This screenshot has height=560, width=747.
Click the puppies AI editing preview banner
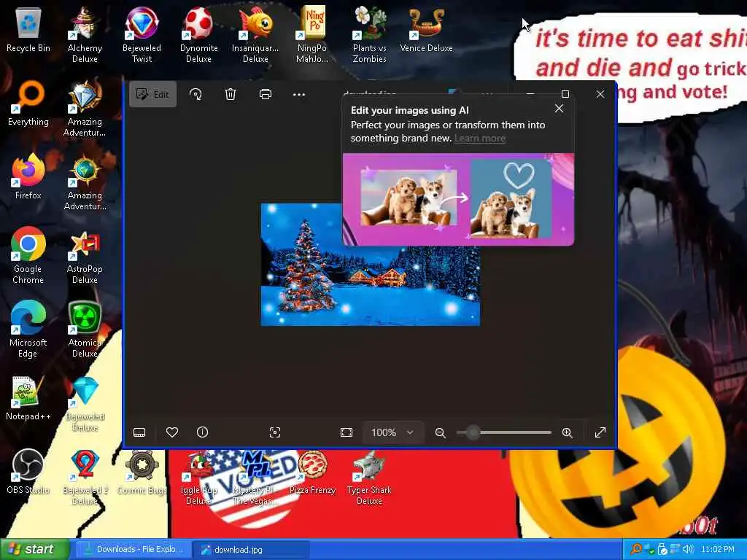[x=458, y=199]
